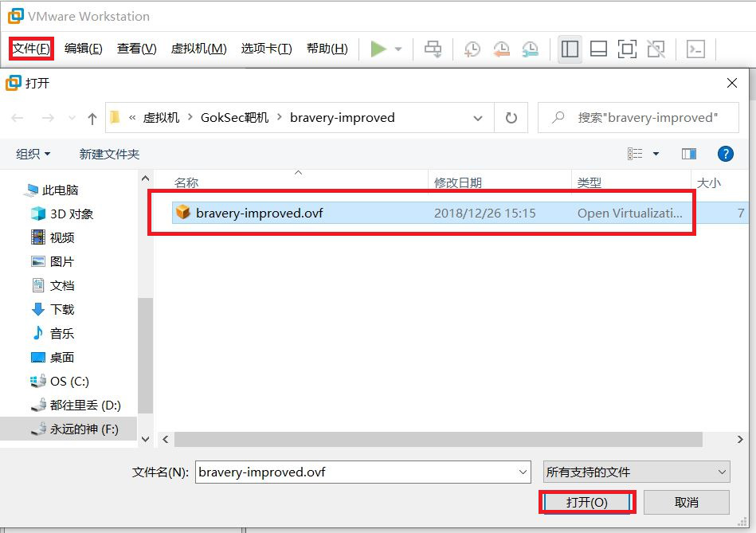The height and width of the screenshot is (533, 756).
Task: Expand the address bar history dropdown
Action: point(478,118)
